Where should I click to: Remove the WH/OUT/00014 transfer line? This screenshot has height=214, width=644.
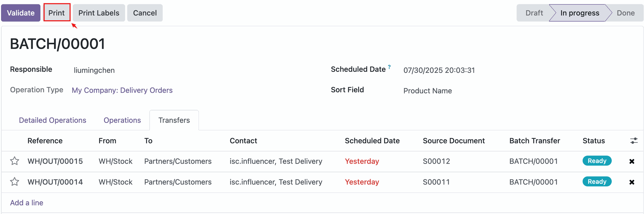pyautogui.click(x=632, y=182)
